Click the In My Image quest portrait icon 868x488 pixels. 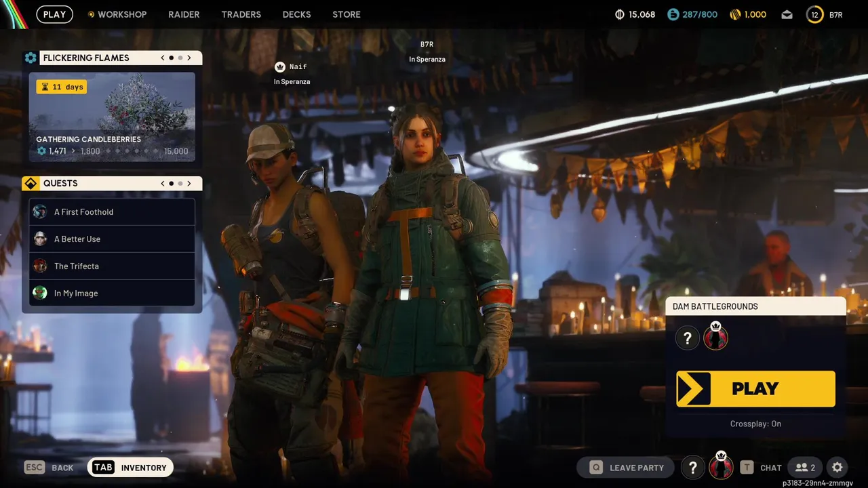pos(40,293)
